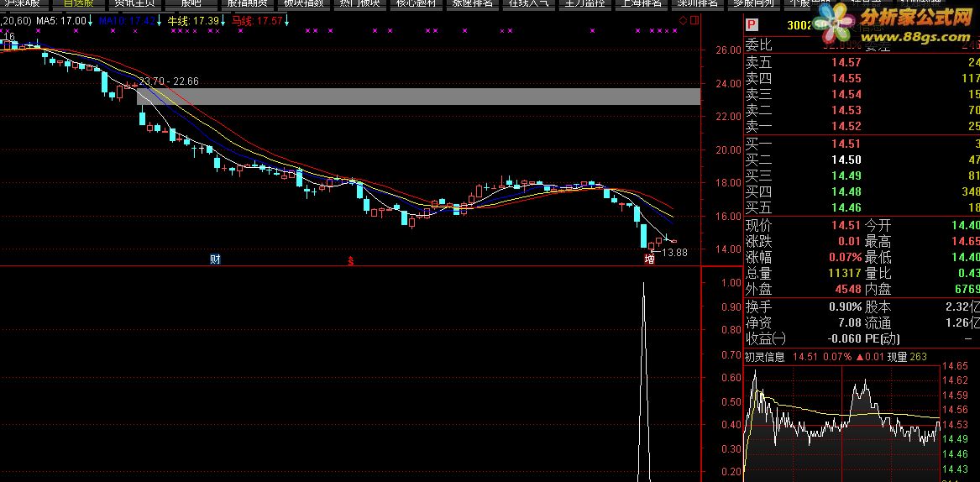Click the red diamond icon at chart top-right
980x482 pixels.
(683, 21)
